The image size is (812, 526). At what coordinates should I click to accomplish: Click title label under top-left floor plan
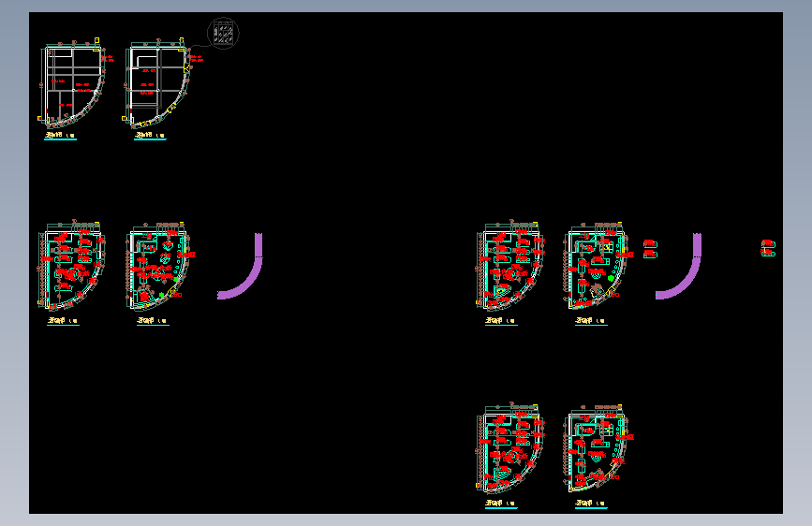coord(61,136)
